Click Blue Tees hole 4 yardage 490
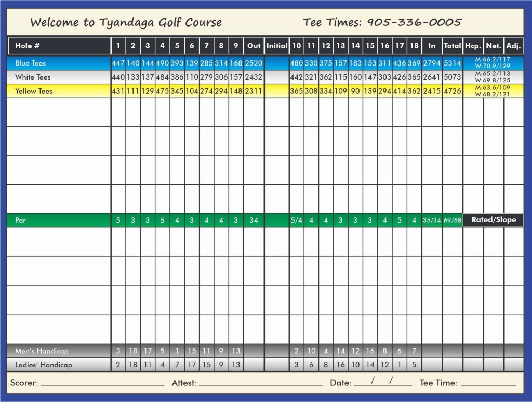 162,63
